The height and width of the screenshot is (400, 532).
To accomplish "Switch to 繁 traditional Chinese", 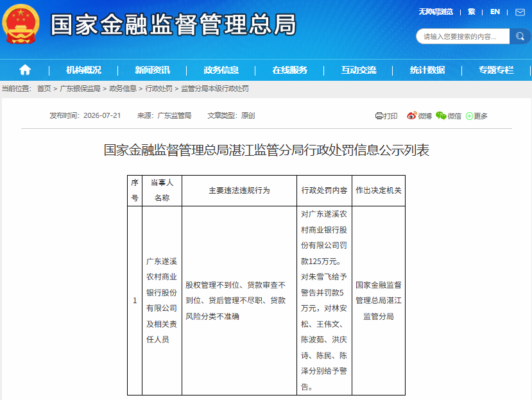I will [x=471, y=12].
